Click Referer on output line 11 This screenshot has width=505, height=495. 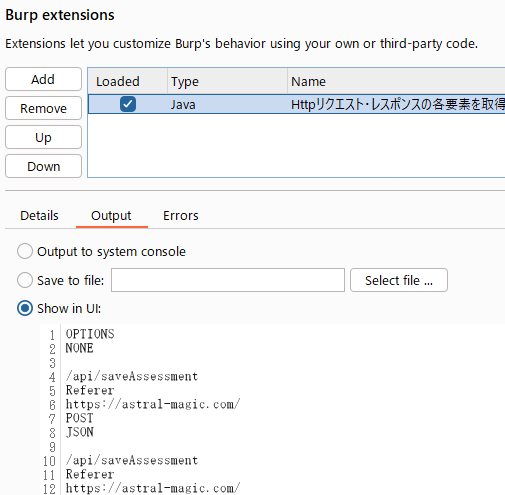coord(90,474)
